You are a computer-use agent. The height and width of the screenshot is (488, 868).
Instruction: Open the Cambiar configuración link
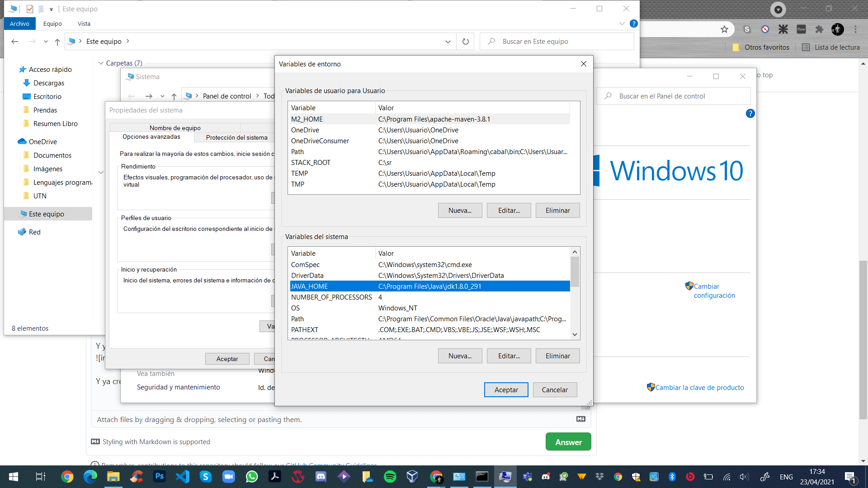pos(714,291)
